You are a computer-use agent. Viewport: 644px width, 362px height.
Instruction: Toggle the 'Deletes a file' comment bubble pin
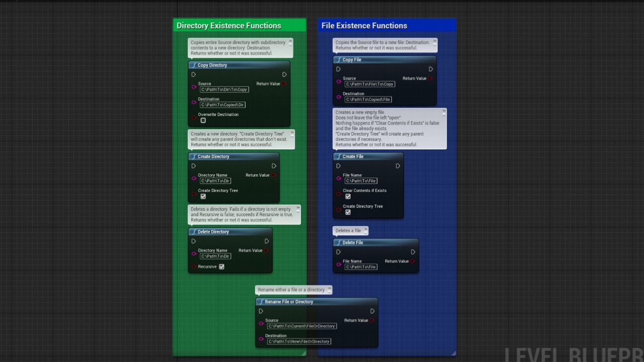tap(366, 230)
